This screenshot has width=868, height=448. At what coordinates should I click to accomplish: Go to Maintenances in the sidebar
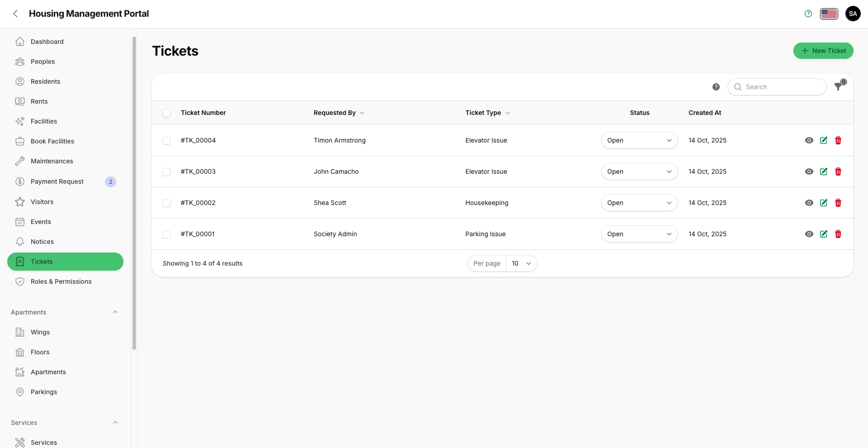click(x=52, y=161)
